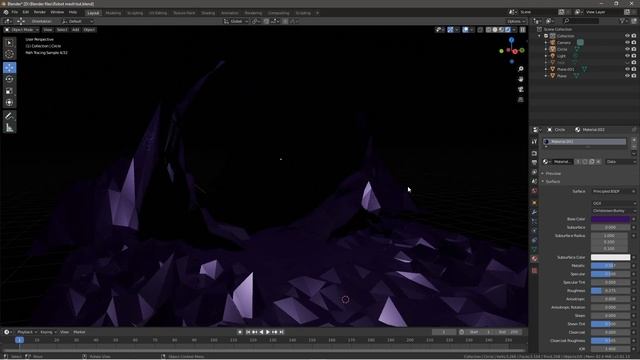The image size is (640, 360).
Task: Open the Default orientation dropdown
Action: coord(77,21)
